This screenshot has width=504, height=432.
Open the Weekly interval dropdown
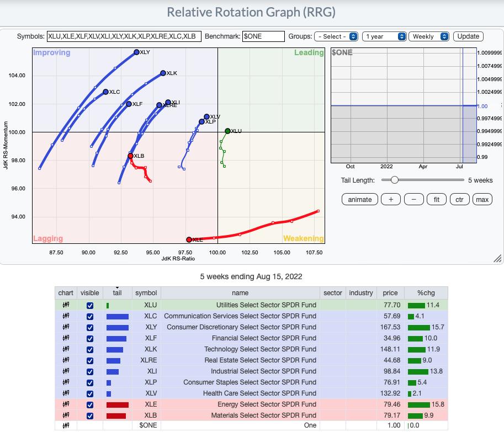429,36
